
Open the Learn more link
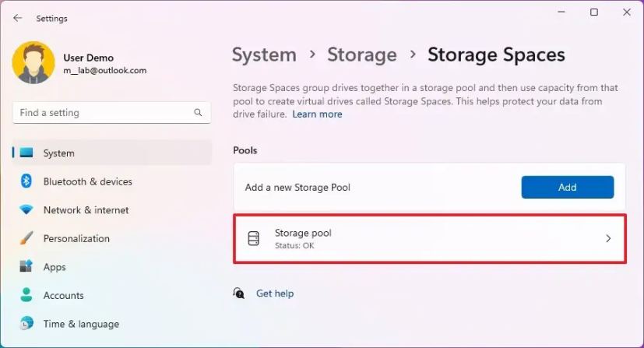pyautogui.click(x=317, y=114)
